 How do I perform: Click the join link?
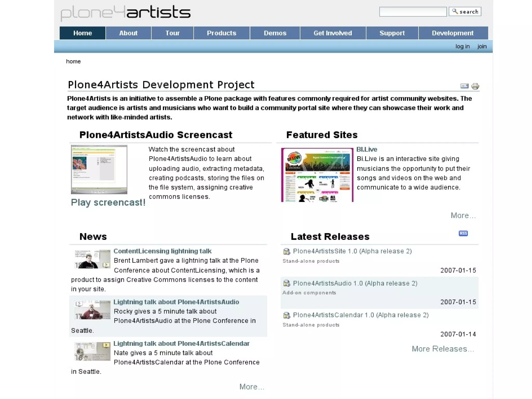coord(482,46)
